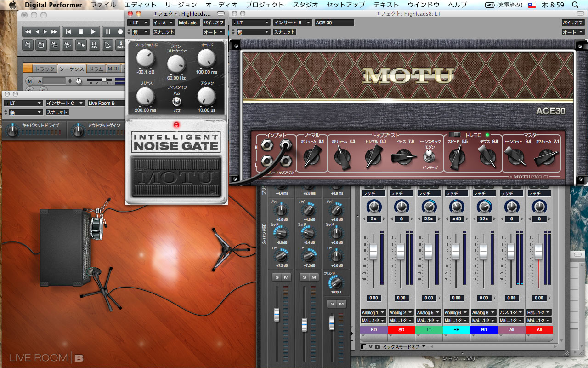Screen dimensions: 588x368
Task: Click the battery status icon
Action: [490, 5]
